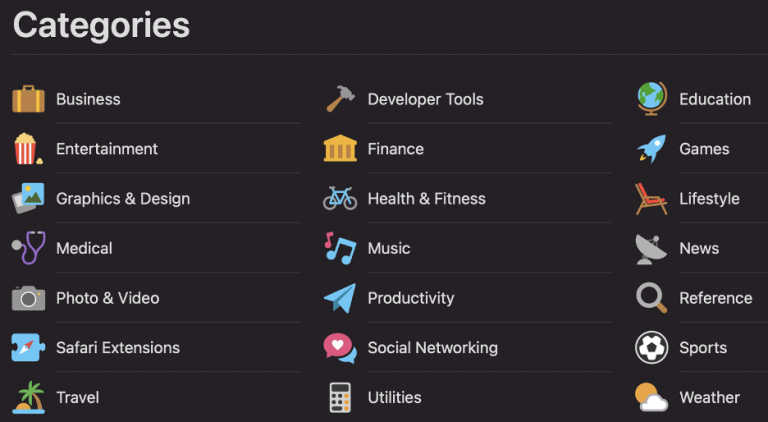The image size is (768, 422).
Task: Select the Productivity category label
Action: coord(411,298)
